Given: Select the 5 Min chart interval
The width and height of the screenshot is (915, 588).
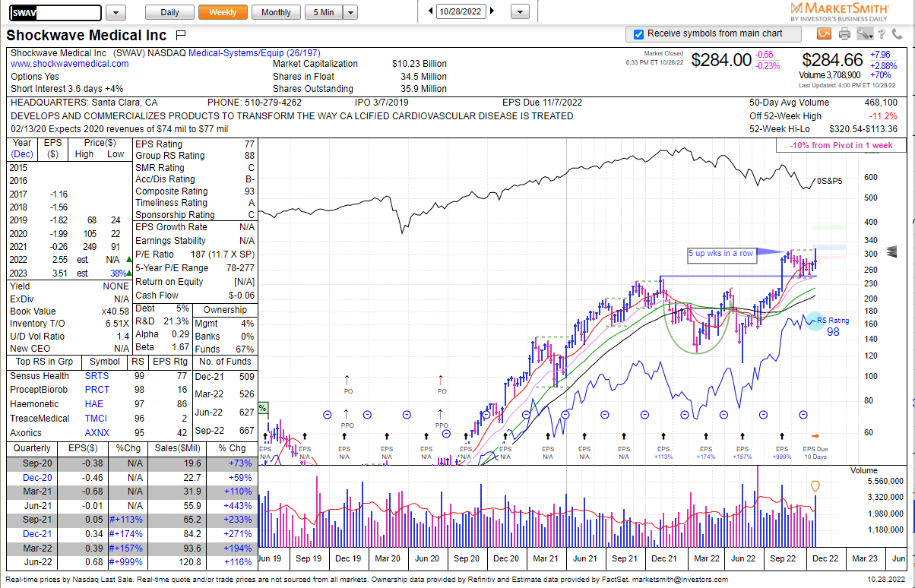Looking at the screenshot, I should point(324,13).
